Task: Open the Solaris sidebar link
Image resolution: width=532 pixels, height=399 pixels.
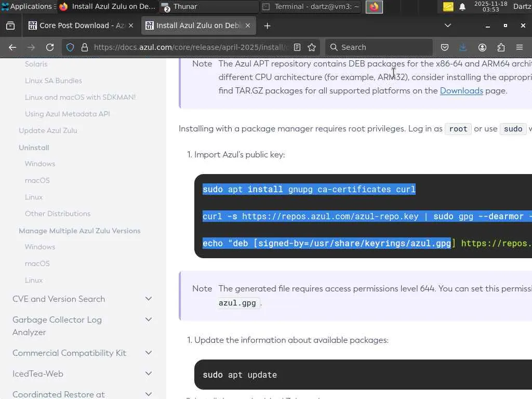Action: [x=36, y=64]
